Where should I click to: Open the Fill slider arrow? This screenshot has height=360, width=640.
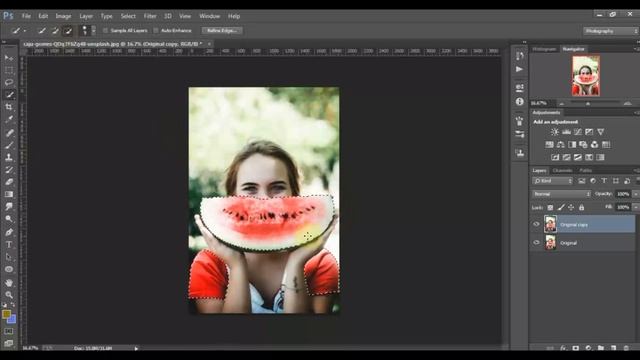click(x=636, y=207)
